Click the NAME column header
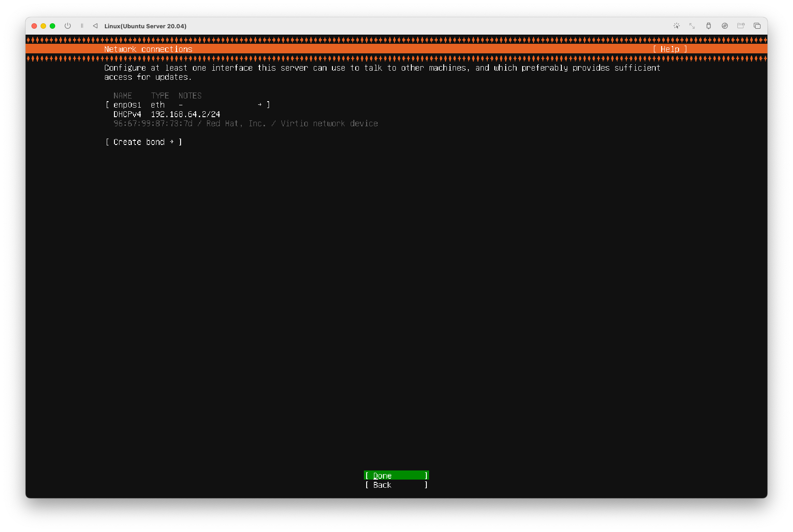Screen dimensions: 793x532 click(x=123, y=96)
